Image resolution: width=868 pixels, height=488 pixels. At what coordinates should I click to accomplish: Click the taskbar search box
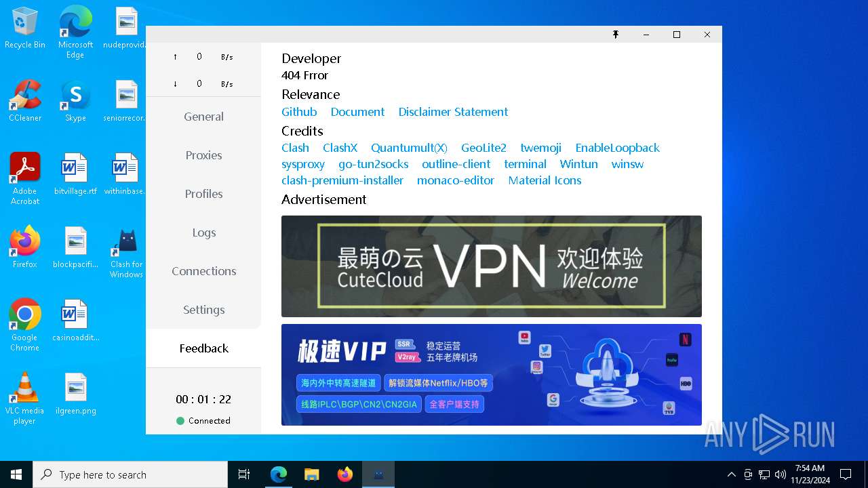pos(130,474)
